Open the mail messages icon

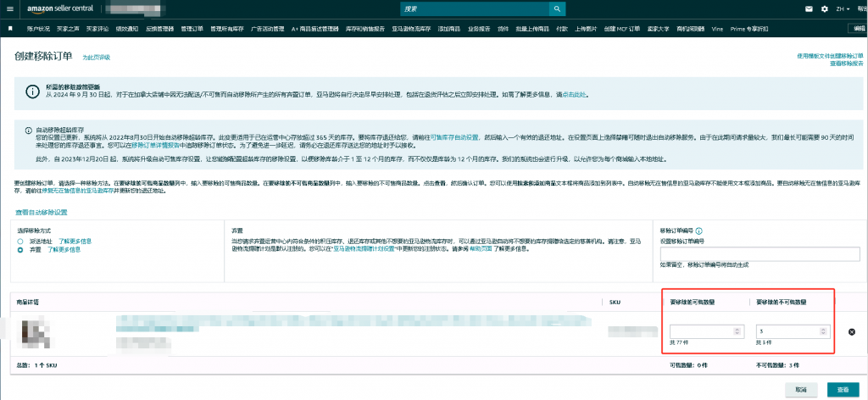810,8
